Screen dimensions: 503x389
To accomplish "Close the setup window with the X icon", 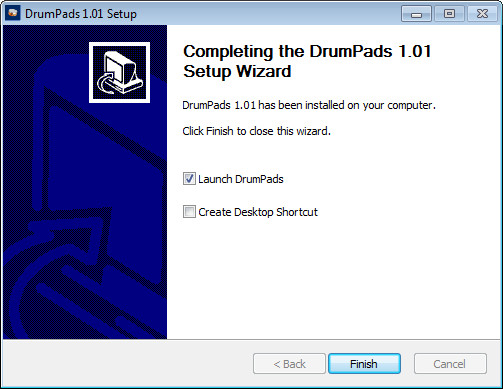I will [482, 14].
